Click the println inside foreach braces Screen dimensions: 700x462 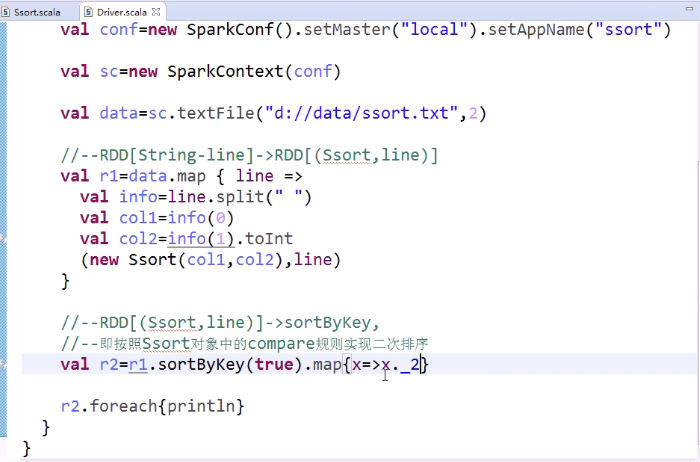click(x=201, y=407)
